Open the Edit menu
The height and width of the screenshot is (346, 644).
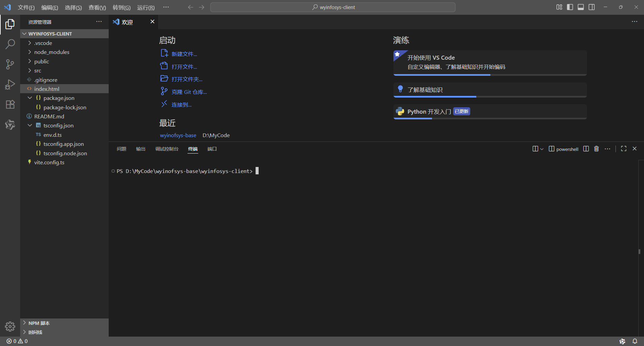(50, 7)
